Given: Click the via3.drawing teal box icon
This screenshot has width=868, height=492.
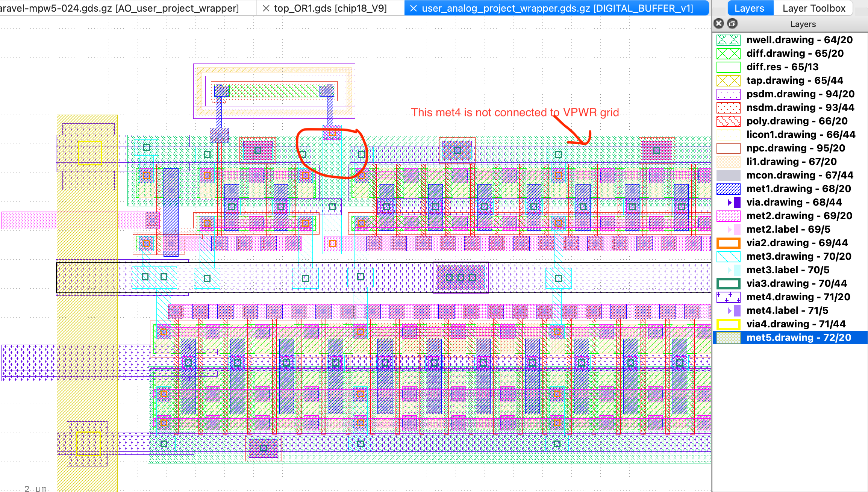Looking at the screenshot, I should click(728, 283).
